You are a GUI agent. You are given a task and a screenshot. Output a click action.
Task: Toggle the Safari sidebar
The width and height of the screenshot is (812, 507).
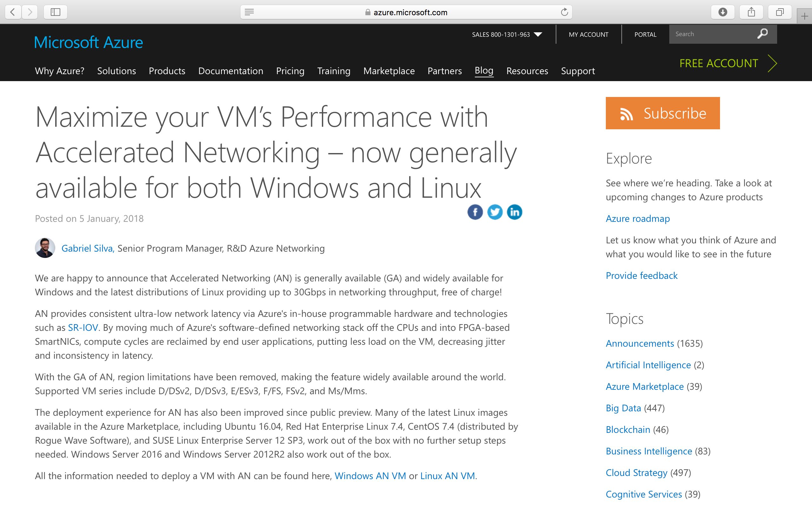(56, 12)
